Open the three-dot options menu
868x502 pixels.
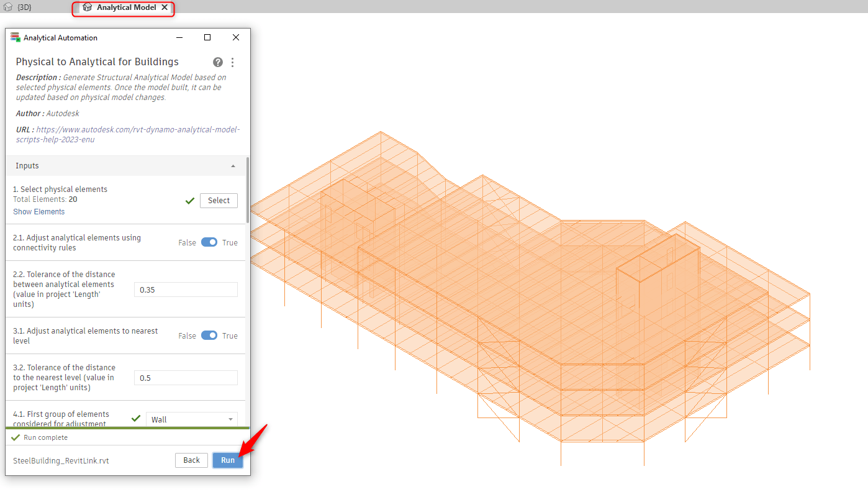pos(233,62)
